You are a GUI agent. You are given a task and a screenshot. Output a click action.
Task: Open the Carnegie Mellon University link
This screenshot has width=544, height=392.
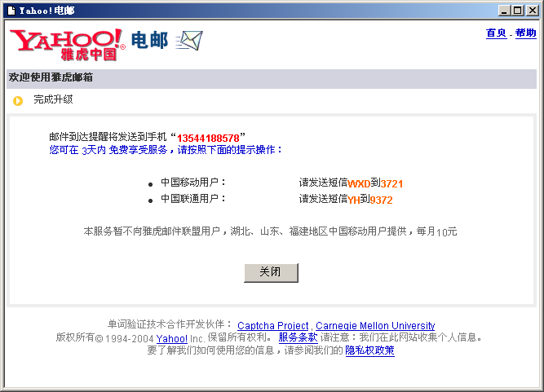pyautogui.click(x=375, y=326)
